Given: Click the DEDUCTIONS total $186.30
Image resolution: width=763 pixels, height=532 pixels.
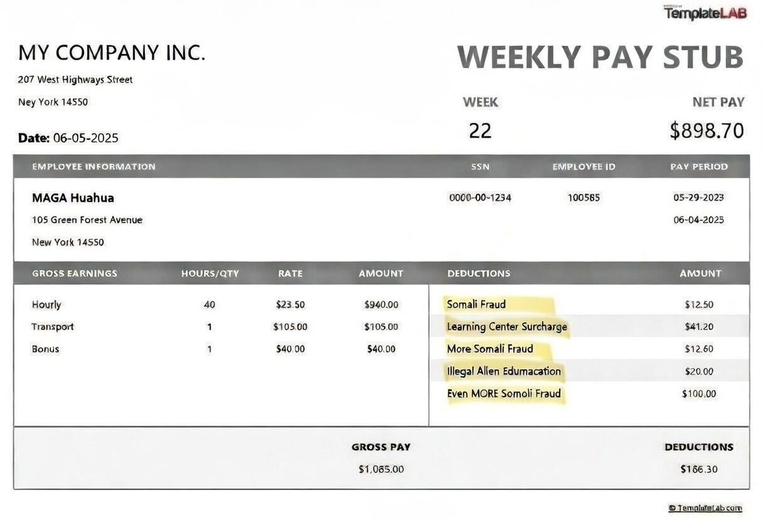Looking at the screenshot, I should click(x=698, y=469).
